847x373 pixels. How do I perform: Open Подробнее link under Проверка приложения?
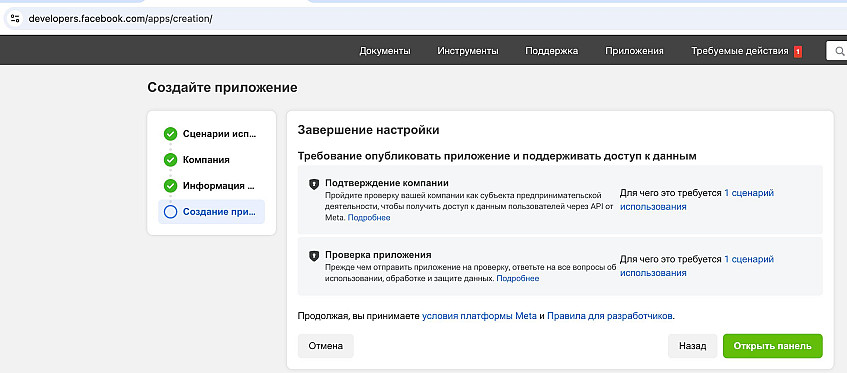point(517,279)
